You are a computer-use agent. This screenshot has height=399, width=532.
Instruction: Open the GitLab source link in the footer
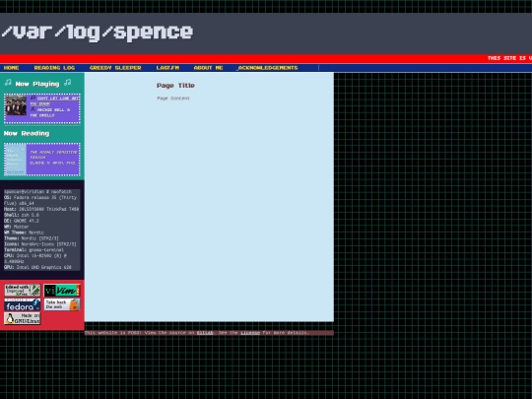(x=205, y=333)
